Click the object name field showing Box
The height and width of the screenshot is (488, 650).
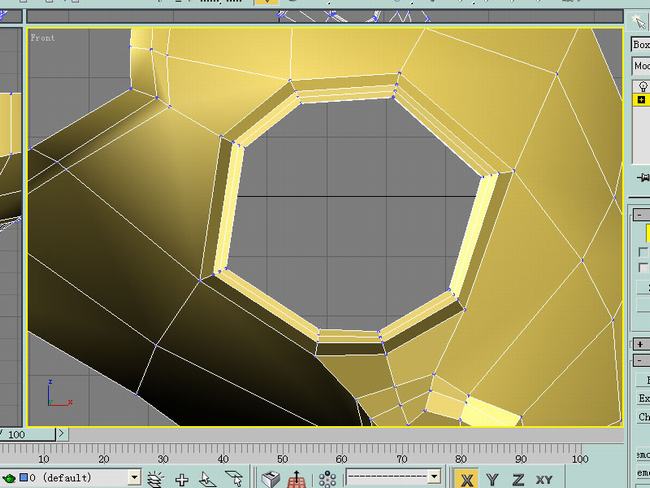point(640,44)
